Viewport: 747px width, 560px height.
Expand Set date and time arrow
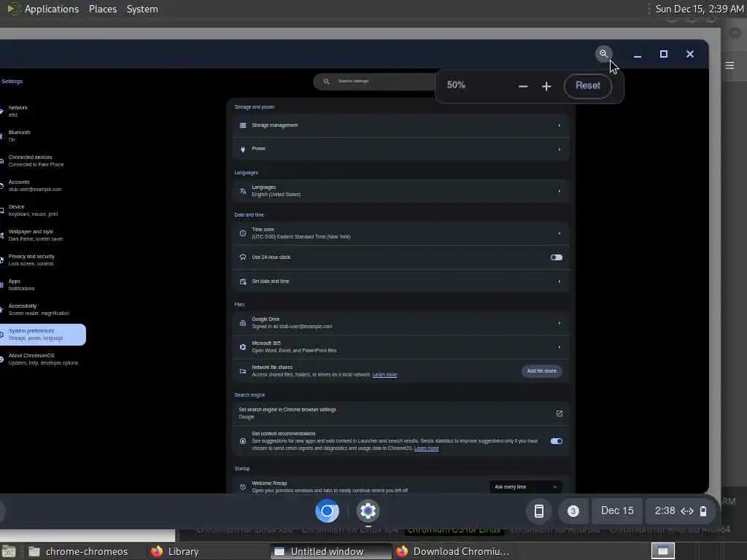pyautogui.click(x=560, y=281)
